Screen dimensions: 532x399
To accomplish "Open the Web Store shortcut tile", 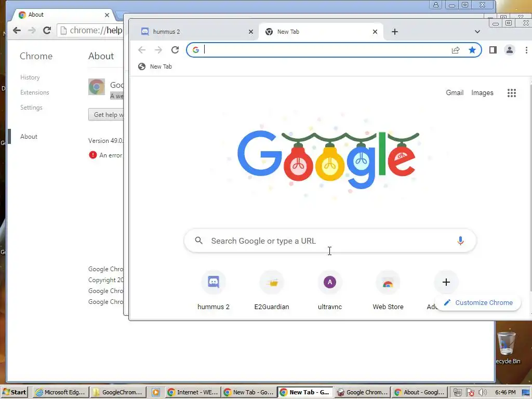I will point(388,290).
